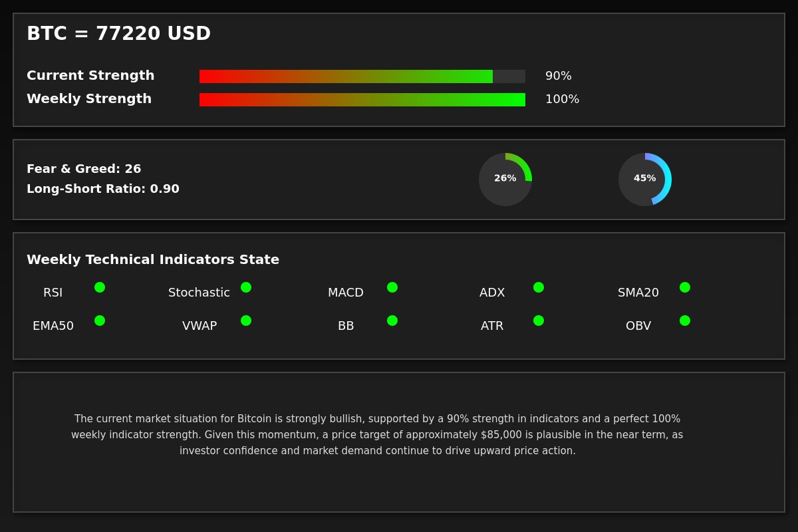
Task: Click the Weekly Technical Indicators State heading
Action: 153,260
